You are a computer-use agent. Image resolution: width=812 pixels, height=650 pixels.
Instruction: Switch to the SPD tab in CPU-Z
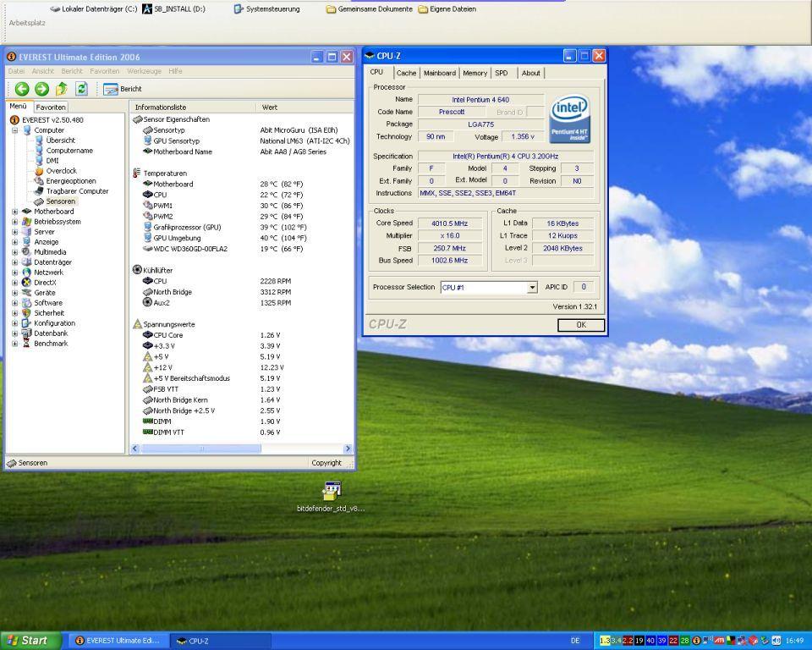point(502,73)
